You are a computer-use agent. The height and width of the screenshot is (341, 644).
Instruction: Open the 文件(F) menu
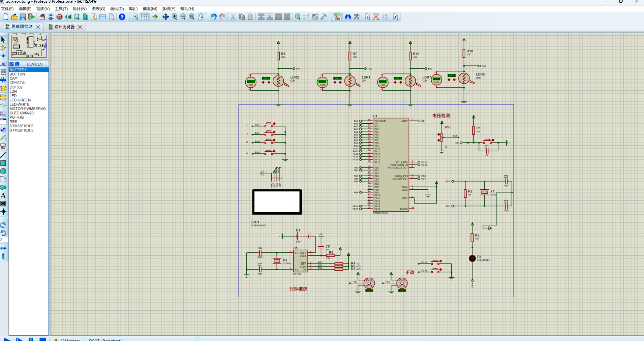tap(7, 9)
